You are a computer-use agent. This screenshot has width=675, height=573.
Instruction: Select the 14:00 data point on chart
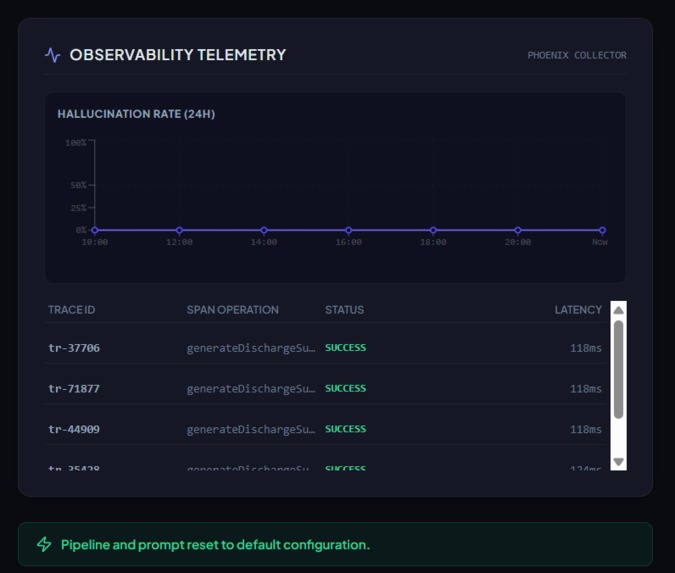(x=264, y=230)
